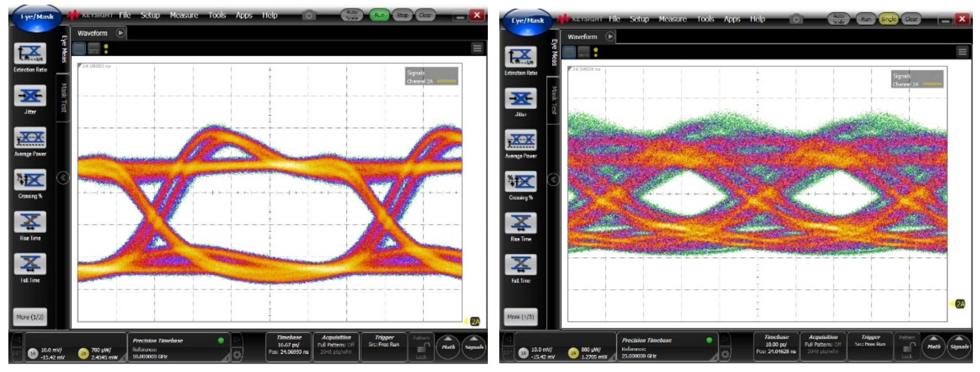Measure Rise Time in left window
980x372 pixels.
(30, 222)
